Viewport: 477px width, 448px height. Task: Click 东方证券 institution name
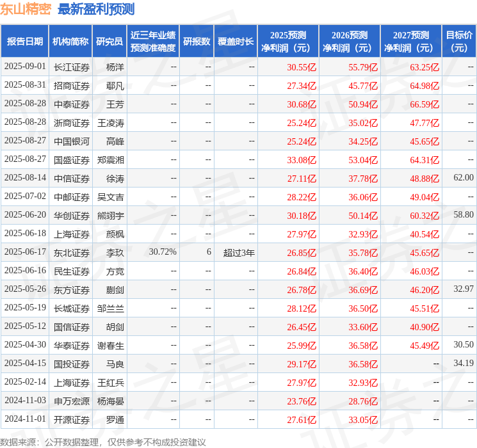72,290
